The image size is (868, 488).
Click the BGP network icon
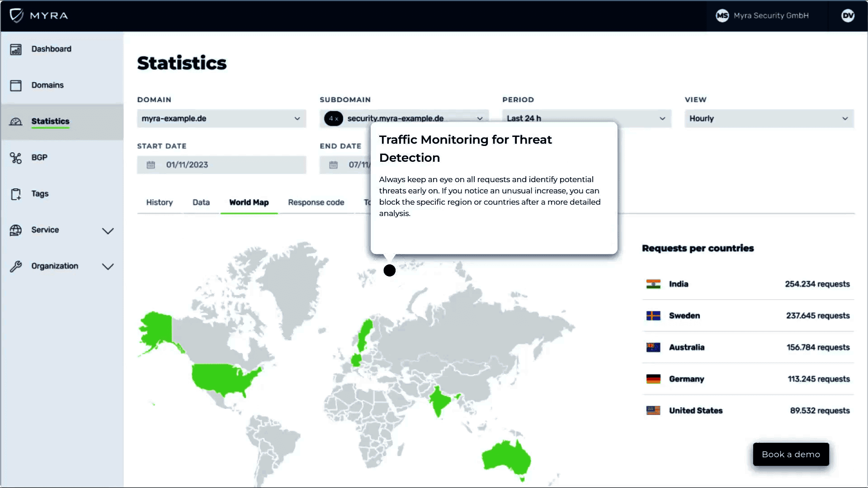[x=16, y=158]
